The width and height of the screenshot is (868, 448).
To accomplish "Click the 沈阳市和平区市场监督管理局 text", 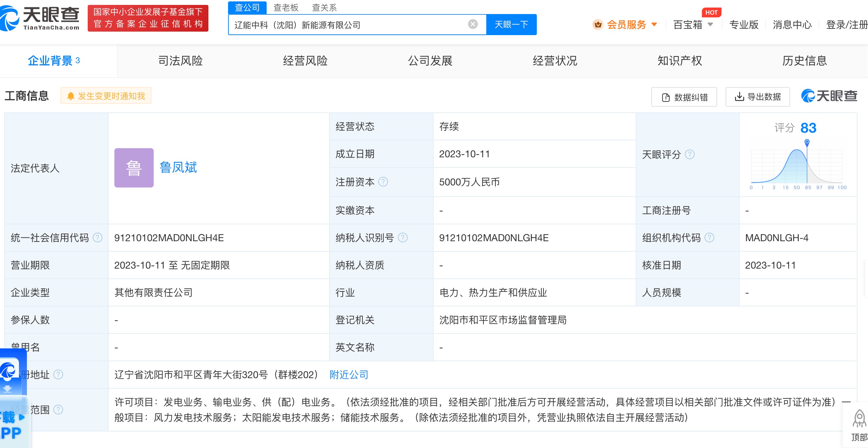I will point(503,320).
